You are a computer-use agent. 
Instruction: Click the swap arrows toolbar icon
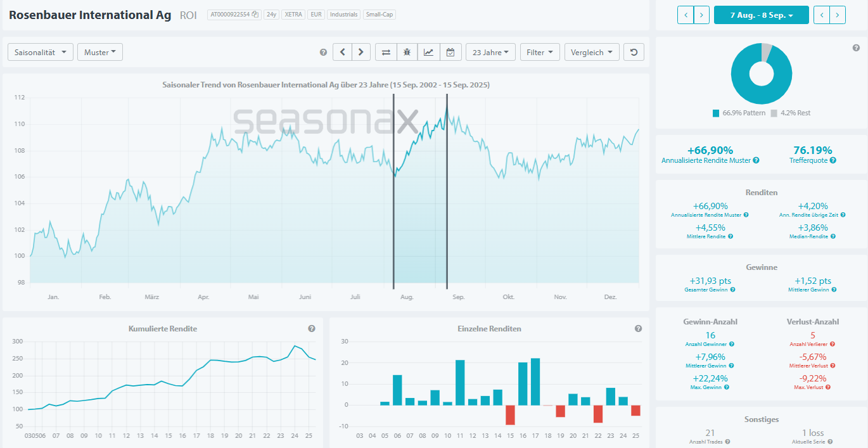pyautogui.click(x=386, y=52)
